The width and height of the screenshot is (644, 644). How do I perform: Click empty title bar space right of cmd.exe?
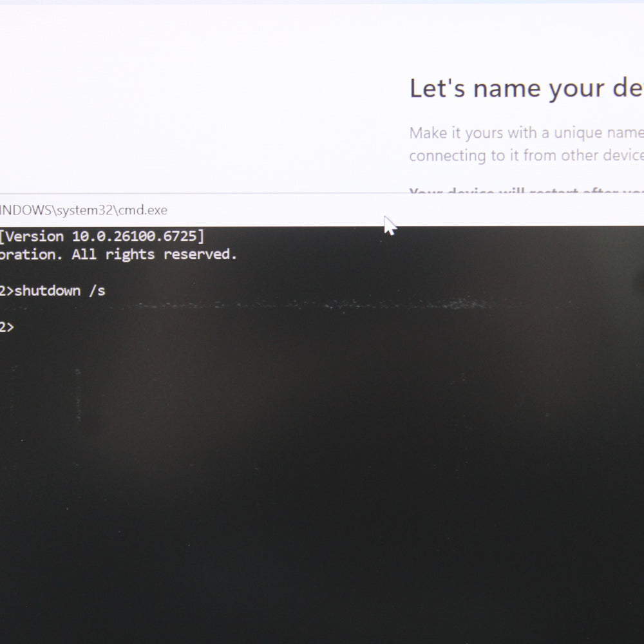point(290,210)
